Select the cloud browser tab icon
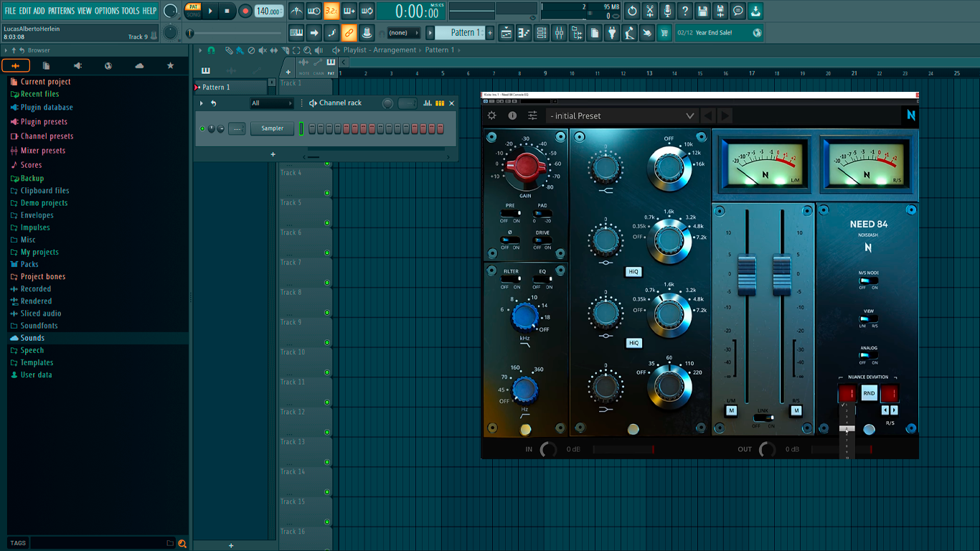The height and width of the screenshot is (551, 980). pyautogui.click(x=139, y=65)
